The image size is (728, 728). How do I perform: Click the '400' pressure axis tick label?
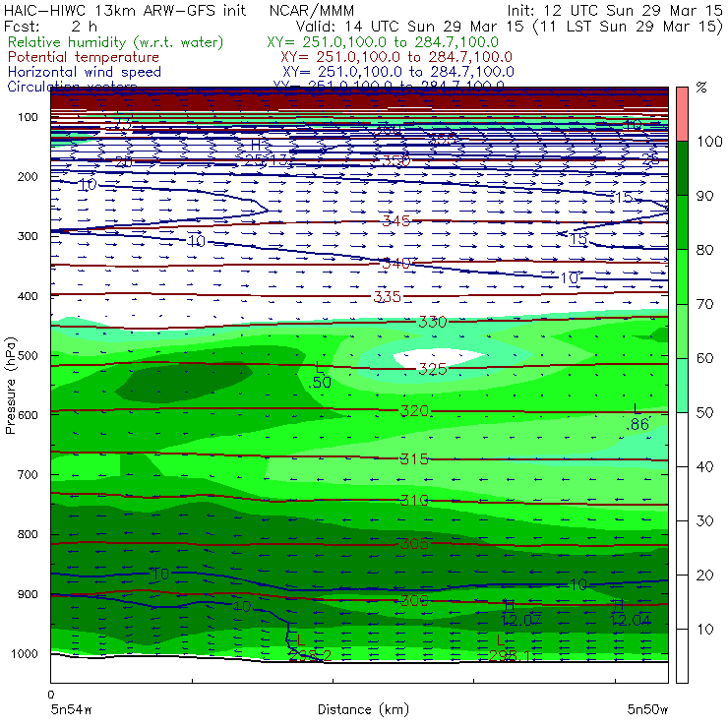click(28, 296)
